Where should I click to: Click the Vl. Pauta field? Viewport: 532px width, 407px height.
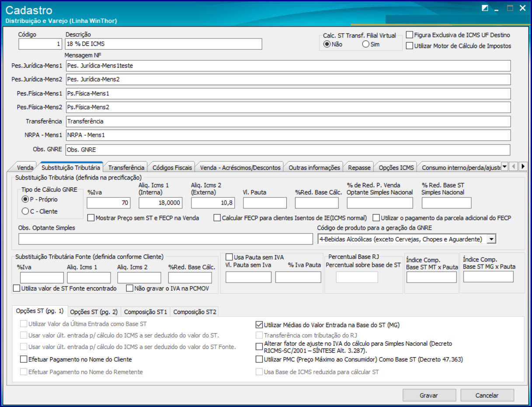(x=265, y=203)
